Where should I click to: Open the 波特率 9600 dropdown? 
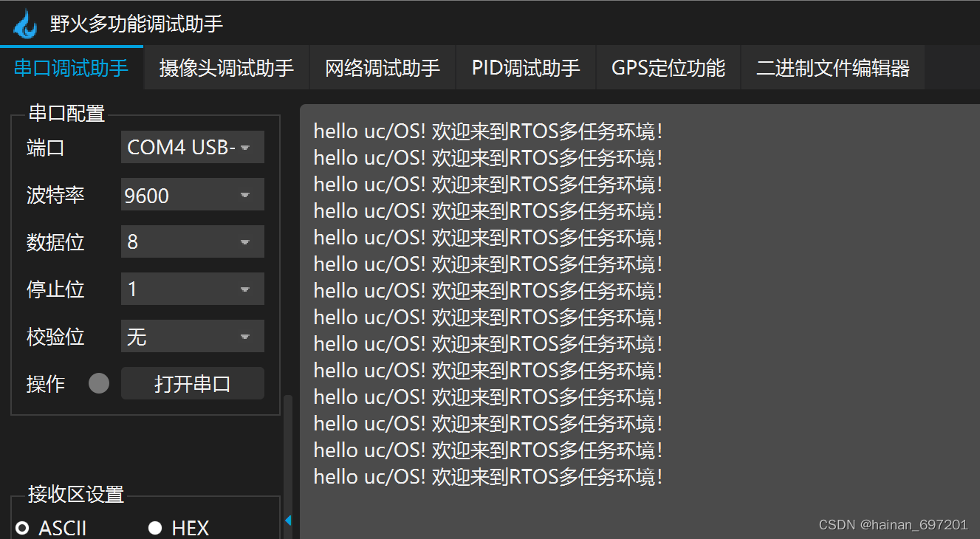point(192,195)
